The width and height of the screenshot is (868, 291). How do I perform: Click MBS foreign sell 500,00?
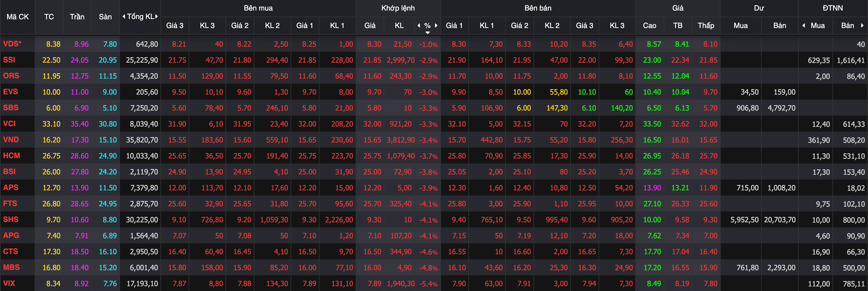click(854, 268)
